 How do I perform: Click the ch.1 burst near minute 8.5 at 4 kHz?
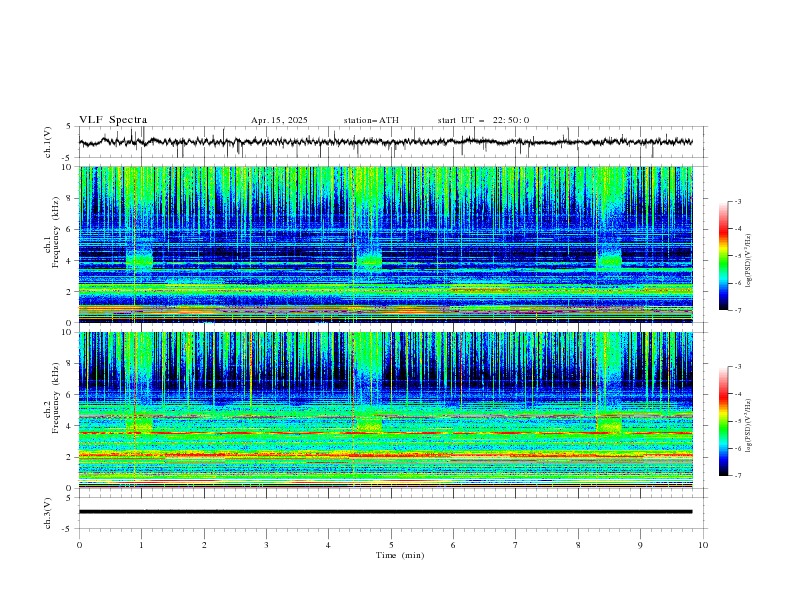pyautogui.click(x=609, y=260)
